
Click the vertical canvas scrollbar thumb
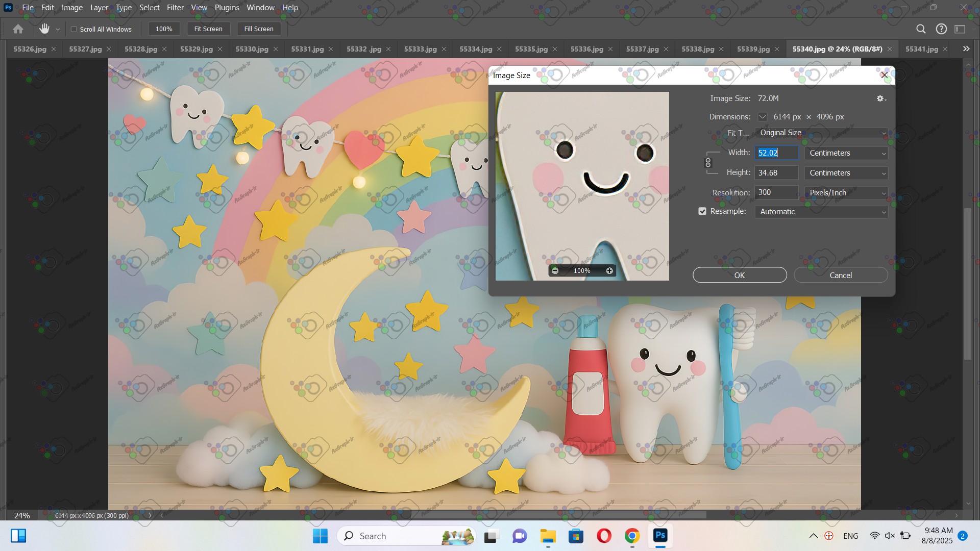pos(968,284)
